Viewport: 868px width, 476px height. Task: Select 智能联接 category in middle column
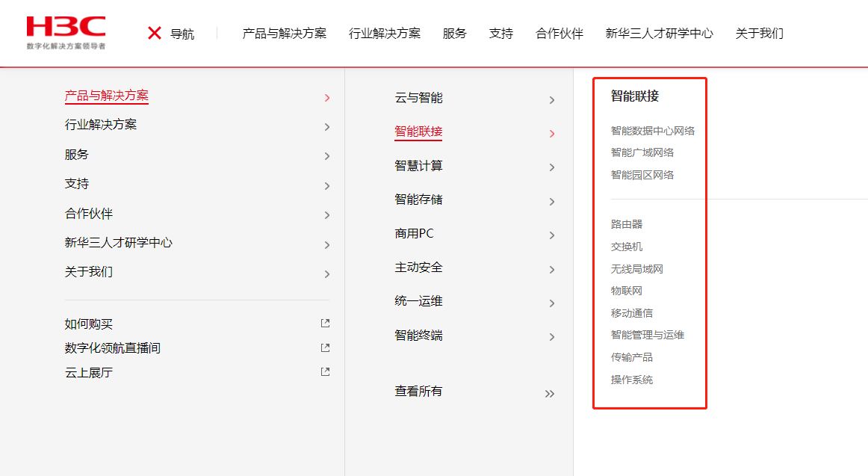pyautogui.click(x=418, y=132)
